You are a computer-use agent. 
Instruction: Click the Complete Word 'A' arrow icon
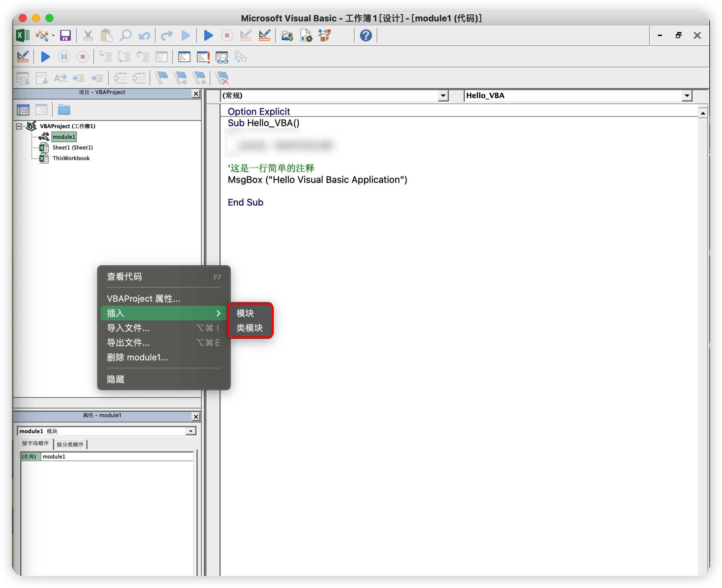coord(60,78)
